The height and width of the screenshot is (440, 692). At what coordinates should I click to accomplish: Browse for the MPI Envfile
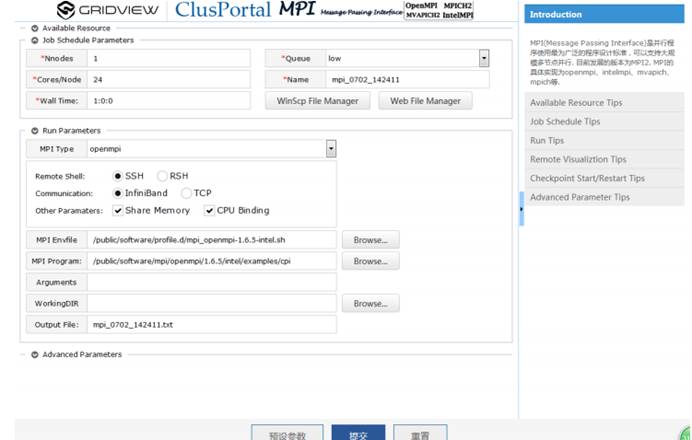click(x=371, y=240)
